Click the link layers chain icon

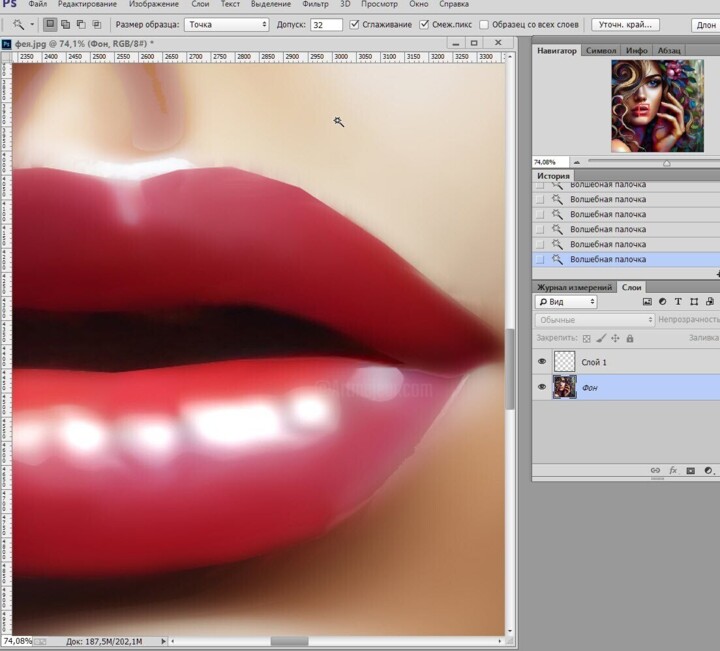tap(655, 471)
